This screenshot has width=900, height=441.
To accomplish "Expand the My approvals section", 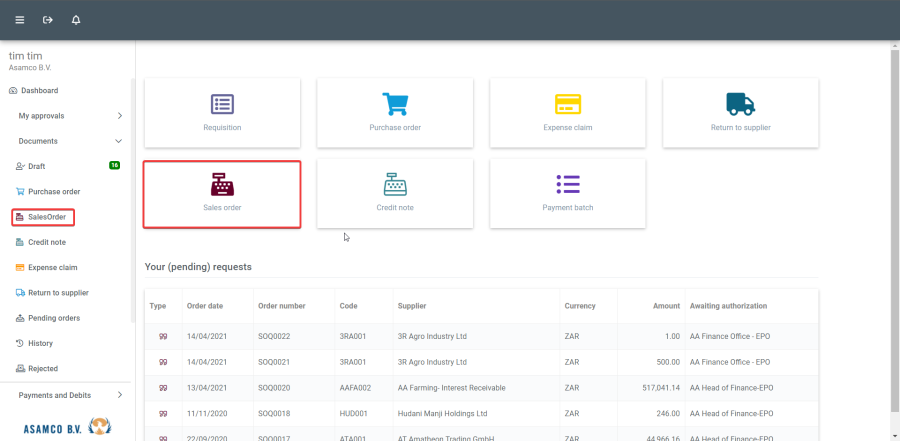I will 119,116.
